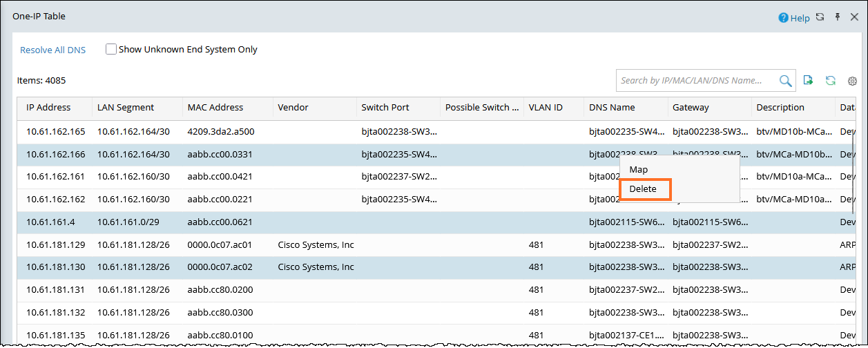Close the One-IP Table window
This screenshot has width=868, height=348.
854,17
